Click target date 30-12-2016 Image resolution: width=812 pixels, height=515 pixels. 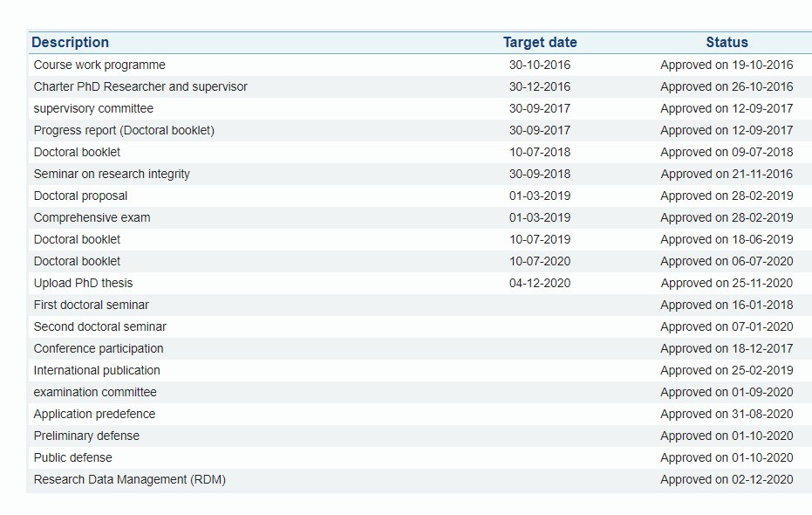coord(540,86)
